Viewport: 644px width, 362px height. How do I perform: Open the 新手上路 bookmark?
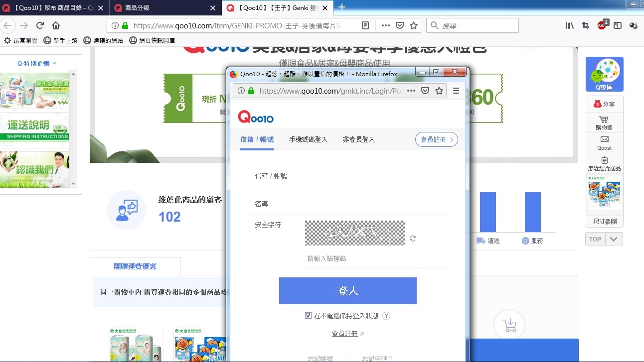pos(60,40)
